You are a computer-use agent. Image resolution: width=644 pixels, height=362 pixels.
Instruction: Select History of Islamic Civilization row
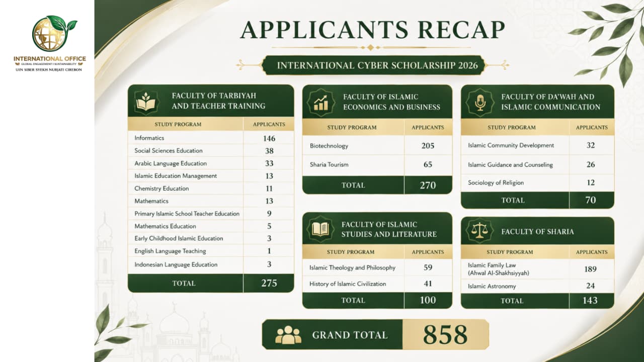(377, 284)
